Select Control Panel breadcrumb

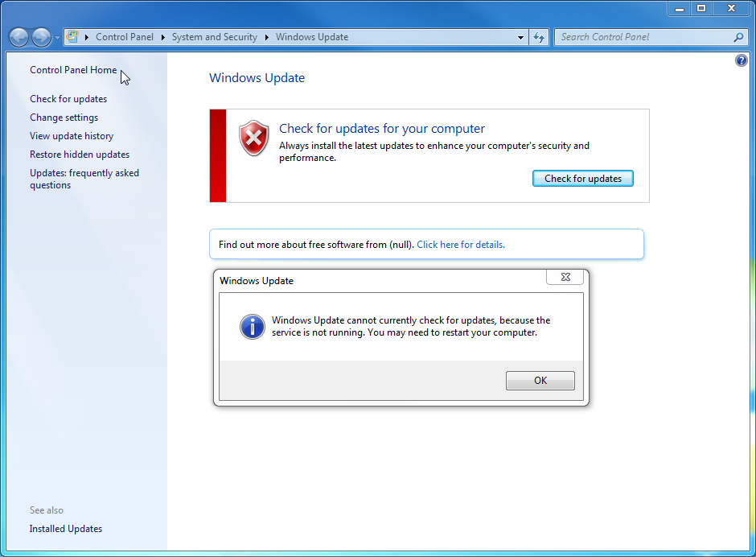coord(125,37)
